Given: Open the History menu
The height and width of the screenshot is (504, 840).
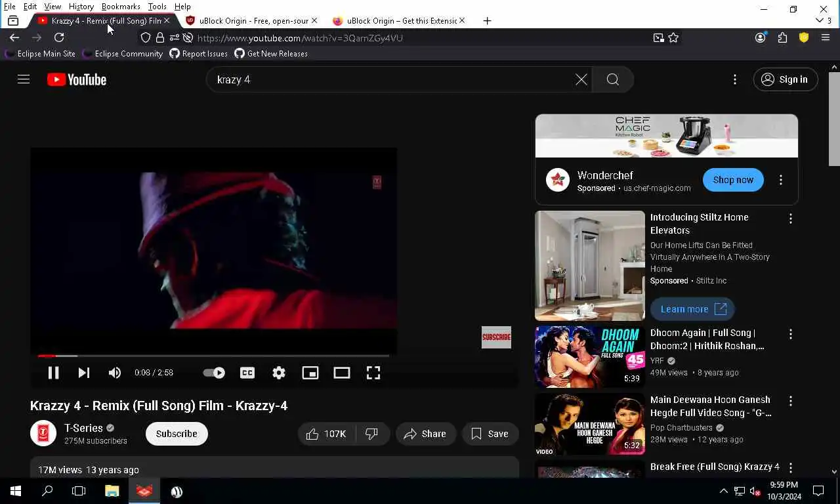Looking at the screenshot, I should pos(81,7).
